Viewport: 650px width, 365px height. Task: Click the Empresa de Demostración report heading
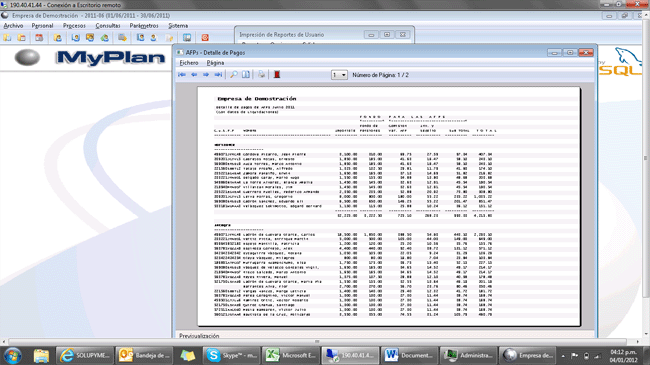click(257, 99)
